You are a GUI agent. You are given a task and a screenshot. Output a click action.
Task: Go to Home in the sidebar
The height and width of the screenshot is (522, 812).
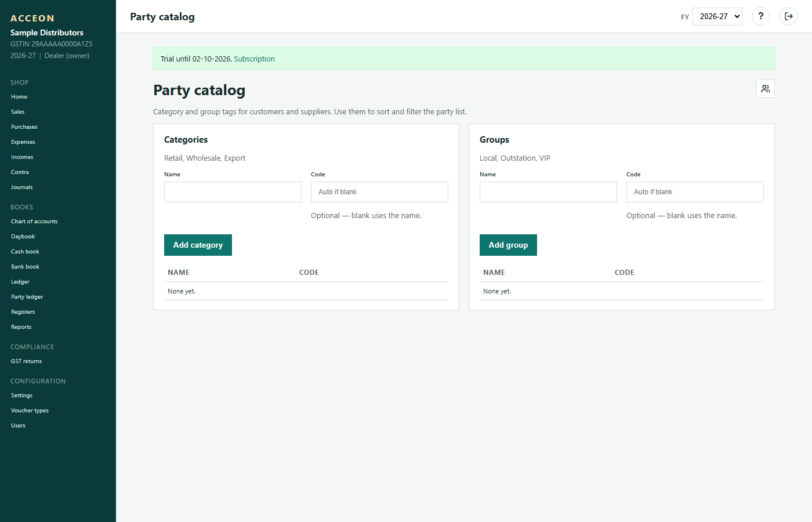tap(19, 97)
